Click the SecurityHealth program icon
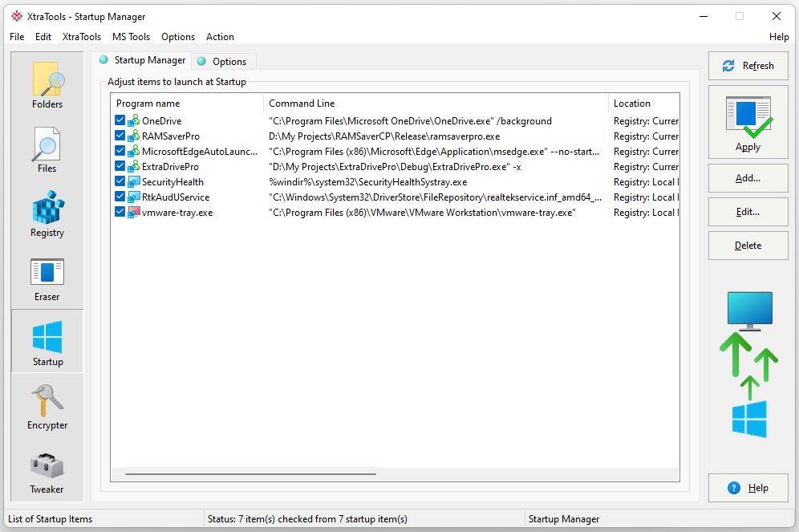The image size is (799, 532). [x=133, y=182]
